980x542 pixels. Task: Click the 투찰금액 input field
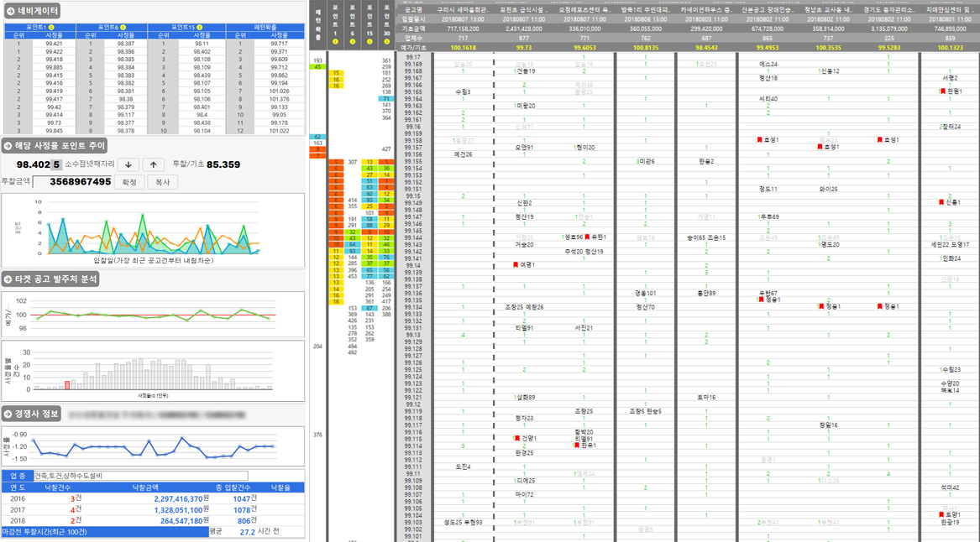tap(73, 182)
